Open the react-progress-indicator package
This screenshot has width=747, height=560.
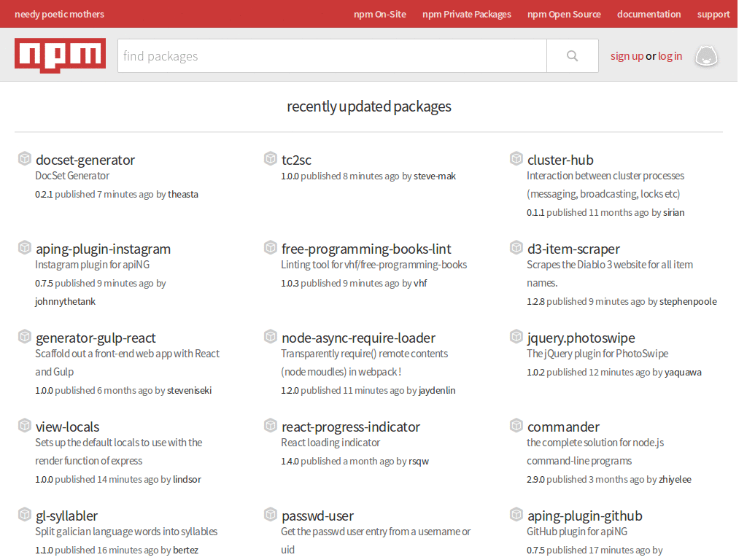351,427
